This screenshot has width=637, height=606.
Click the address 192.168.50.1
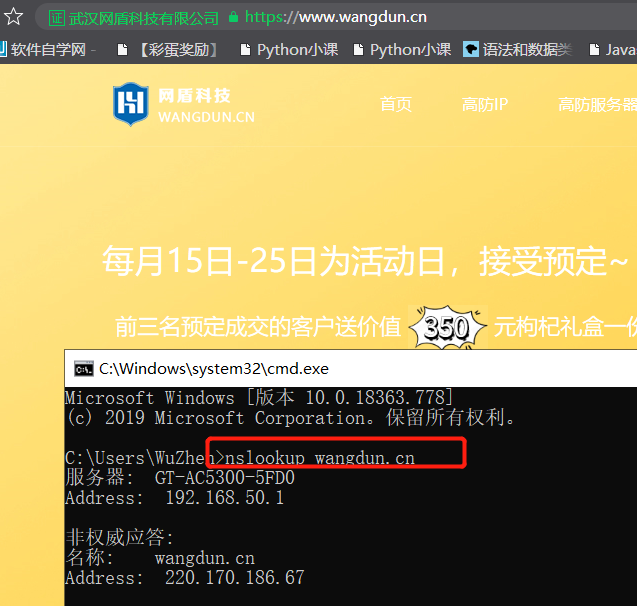[x=224, y=498]
